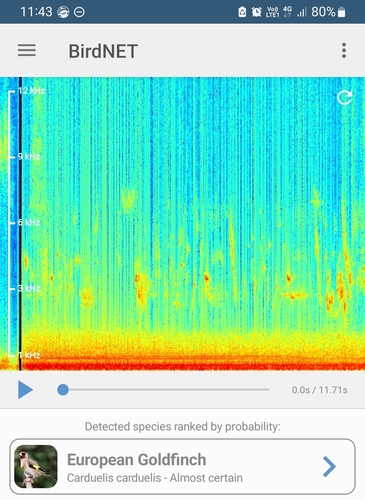The width and height of the screenshot is (365, 500).
Task: Tap the signal strength status icon
Action: pos(302,12)
